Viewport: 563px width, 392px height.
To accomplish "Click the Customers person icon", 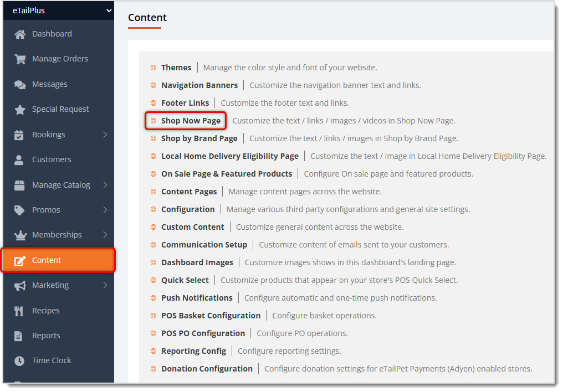I will [x=19, y=159].
